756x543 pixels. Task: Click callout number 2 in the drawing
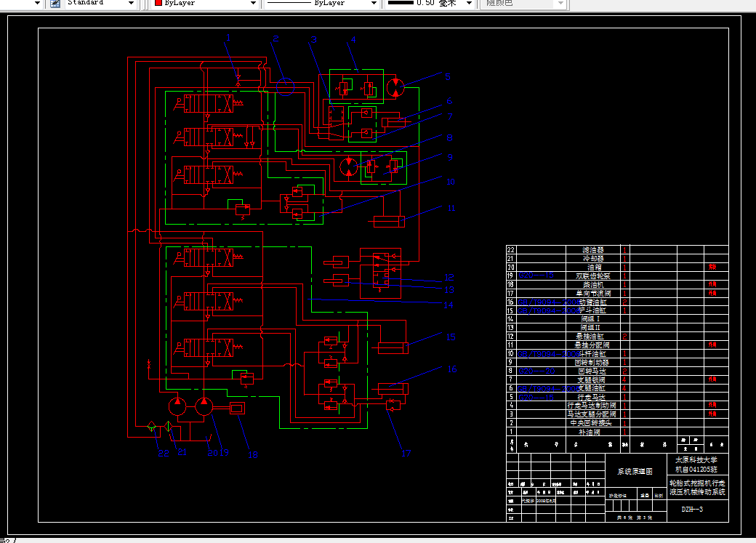pyautogui.click(x=276, y=39)
